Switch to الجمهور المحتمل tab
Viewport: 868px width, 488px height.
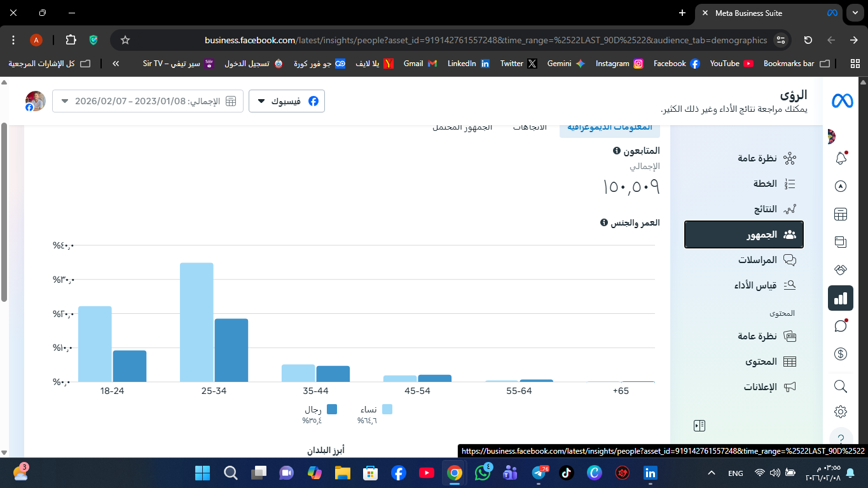click(x=462, y=127)
